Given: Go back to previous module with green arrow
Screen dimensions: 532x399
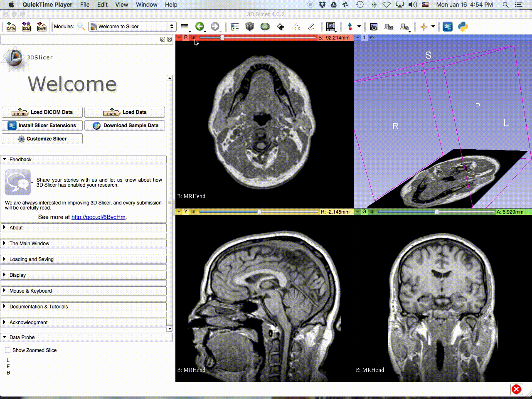Looking at the screenshot, I should point(199,27).
